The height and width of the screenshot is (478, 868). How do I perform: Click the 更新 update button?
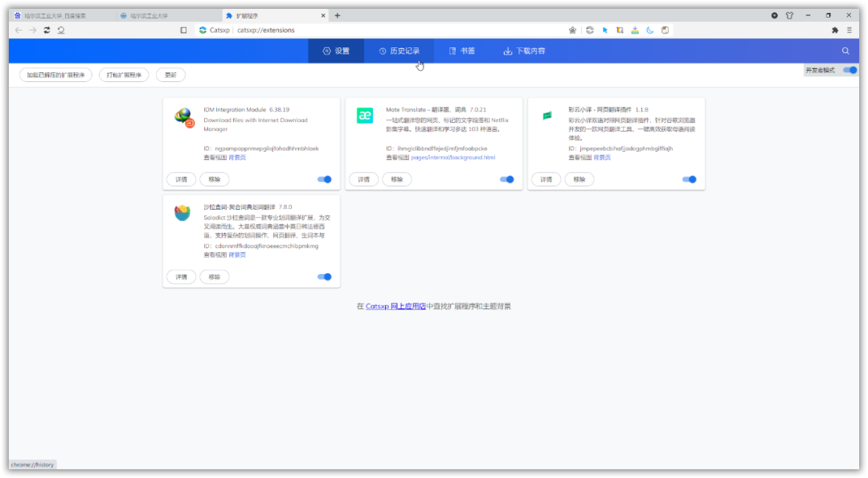(x=170, y=75)
